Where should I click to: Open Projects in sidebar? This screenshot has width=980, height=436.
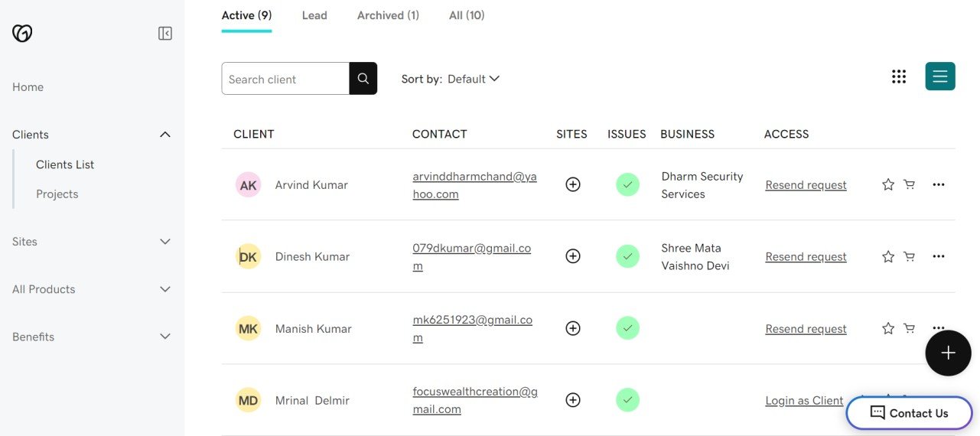pyautogui.click(x=57, y=194)
